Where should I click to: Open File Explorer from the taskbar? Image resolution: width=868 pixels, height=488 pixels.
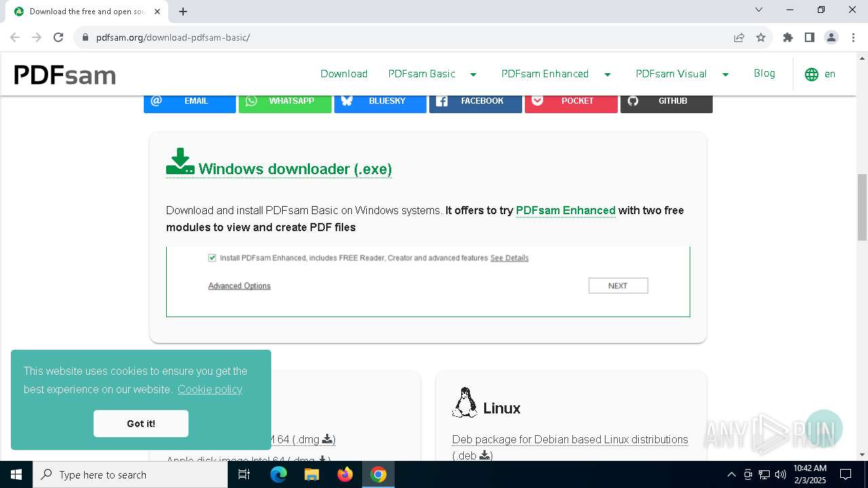point(312,474)
